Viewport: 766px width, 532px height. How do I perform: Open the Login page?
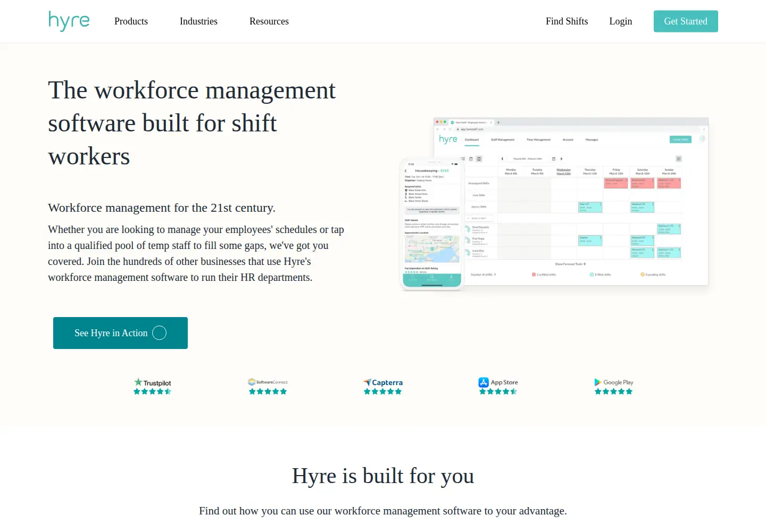621,21
